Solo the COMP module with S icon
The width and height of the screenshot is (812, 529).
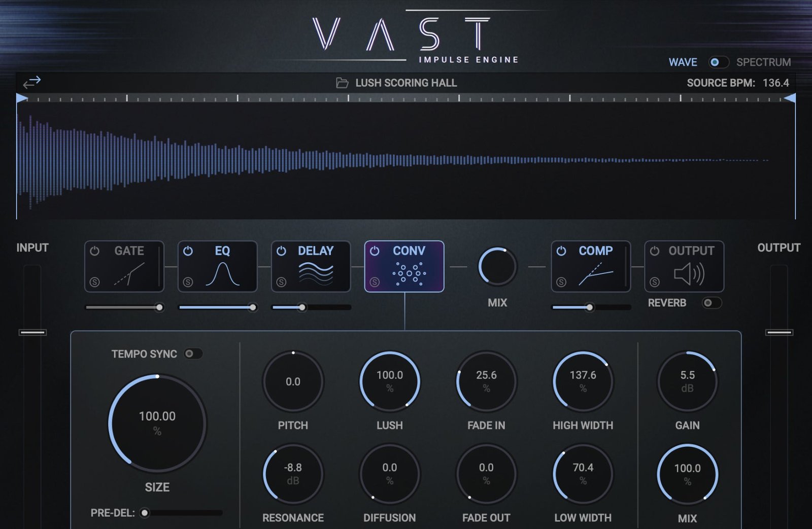click(x=561, y=282)
